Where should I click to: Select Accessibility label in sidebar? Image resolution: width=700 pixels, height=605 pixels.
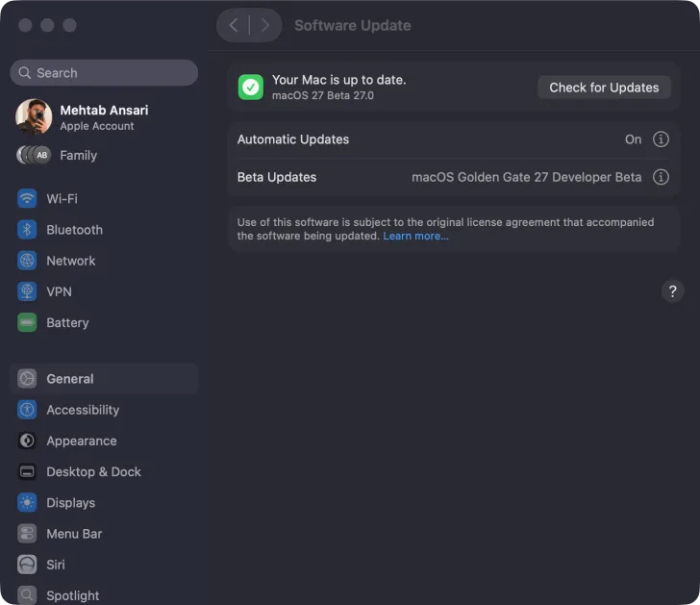click(83, 410)
